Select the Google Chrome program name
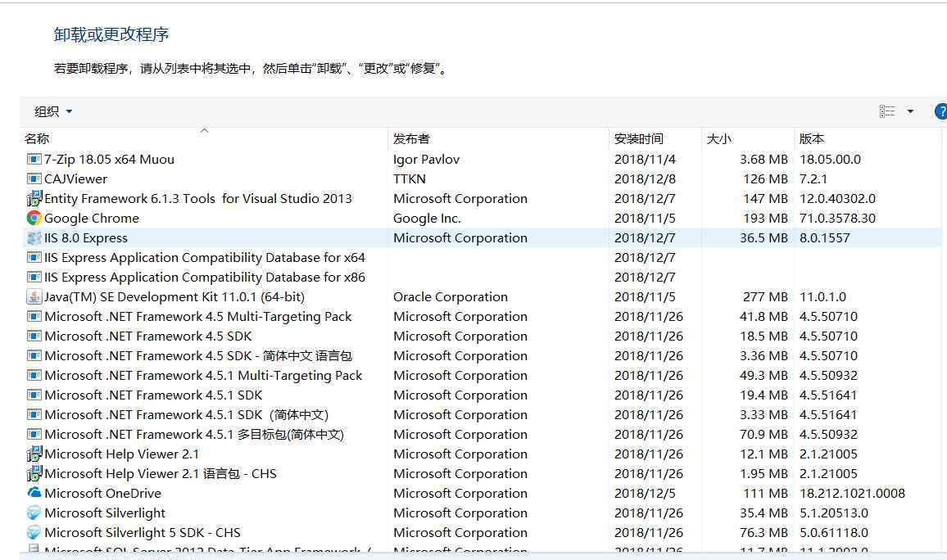The image size is (947, 560). pyautogui.click(x=92, y=218)
